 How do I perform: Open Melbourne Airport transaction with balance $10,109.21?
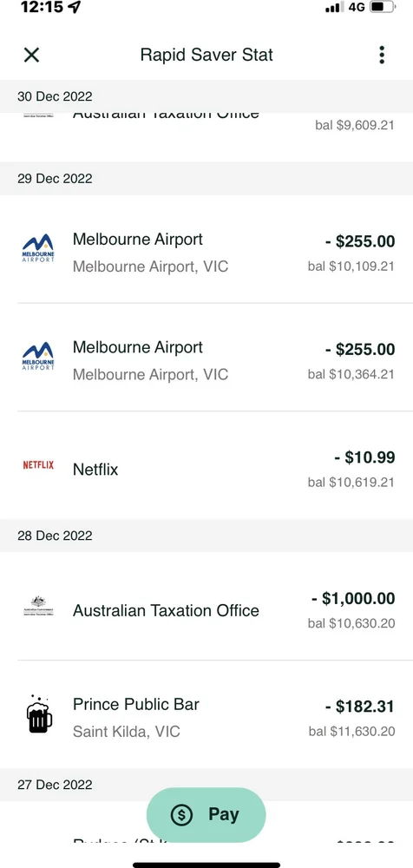pos(206,249)
